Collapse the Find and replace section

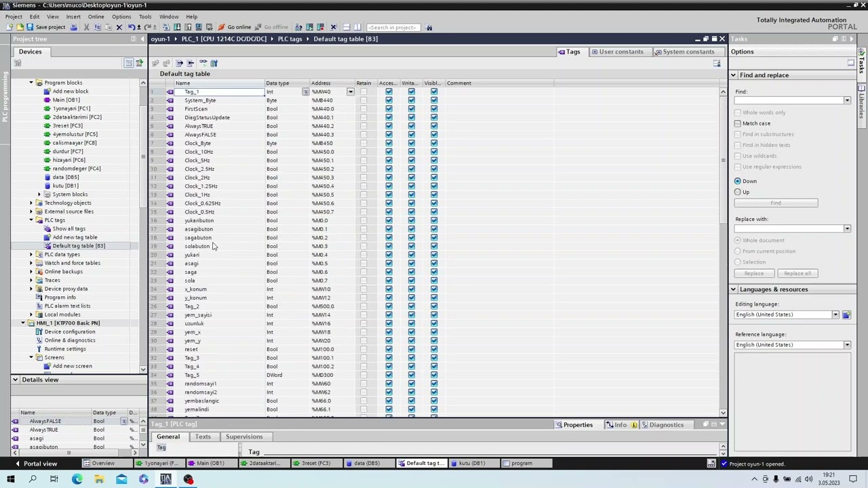pyautogui.click(x=733, y=75)
